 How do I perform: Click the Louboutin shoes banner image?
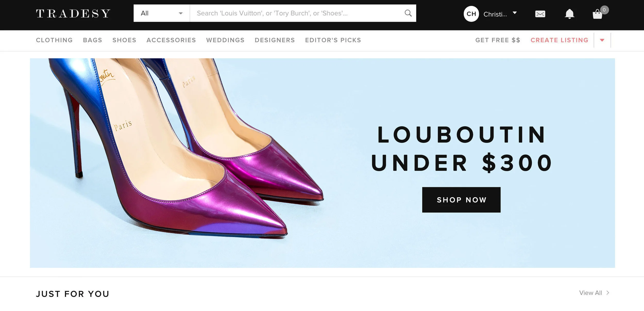pyautogui.click(x=322, y=163)
